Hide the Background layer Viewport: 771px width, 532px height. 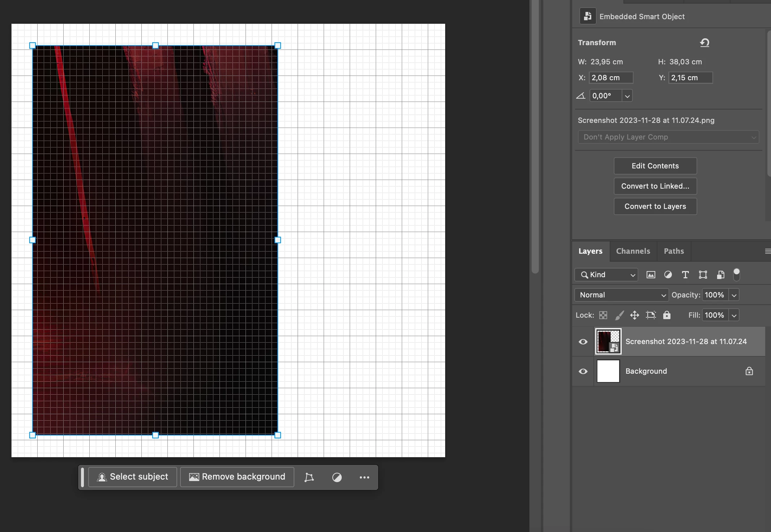click(583, 371)
